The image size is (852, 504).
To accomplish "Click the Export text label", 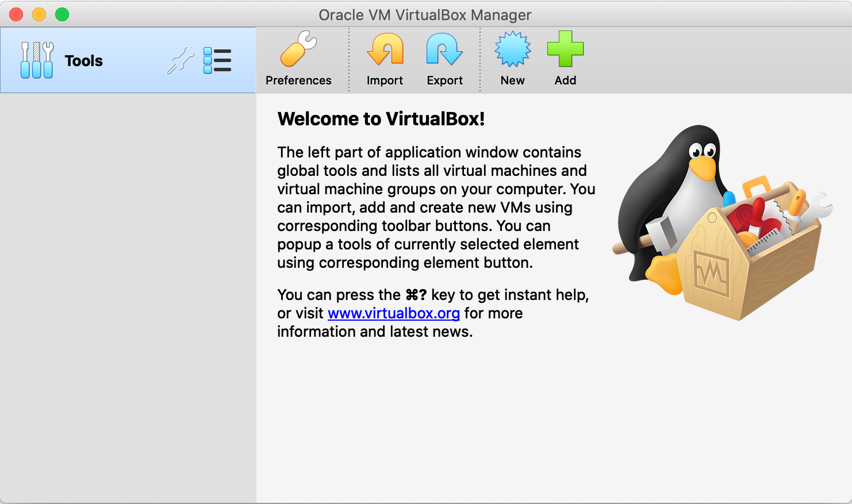I will [444, 80].
